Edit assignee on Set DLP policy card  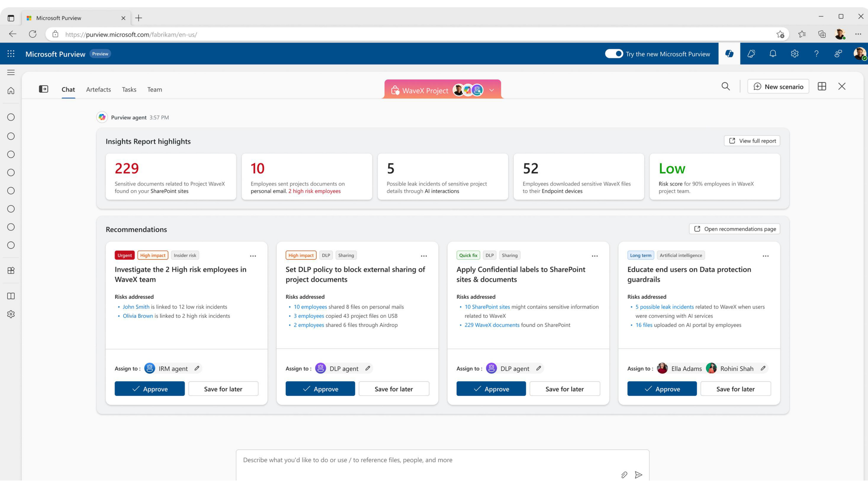(368, 368)
